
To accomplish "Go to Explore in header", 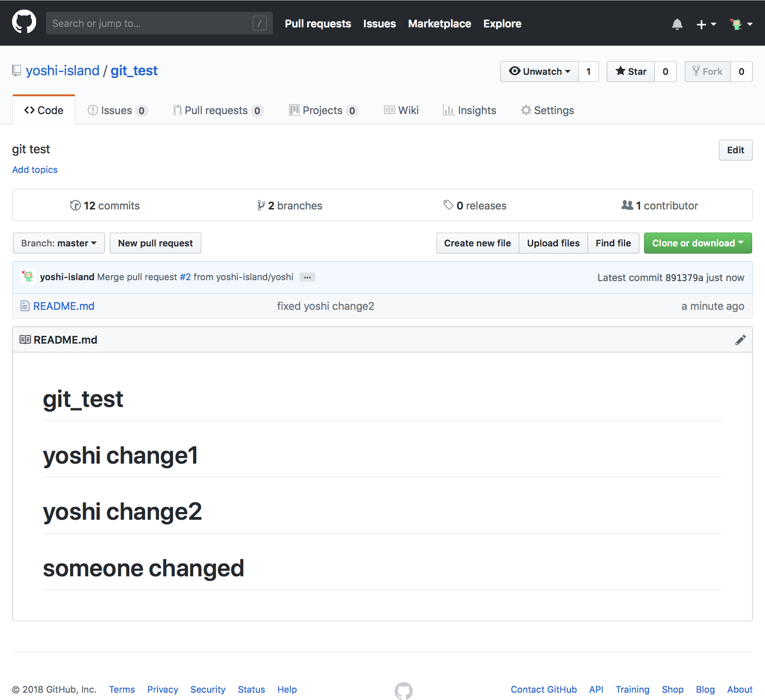I will 502,24.
